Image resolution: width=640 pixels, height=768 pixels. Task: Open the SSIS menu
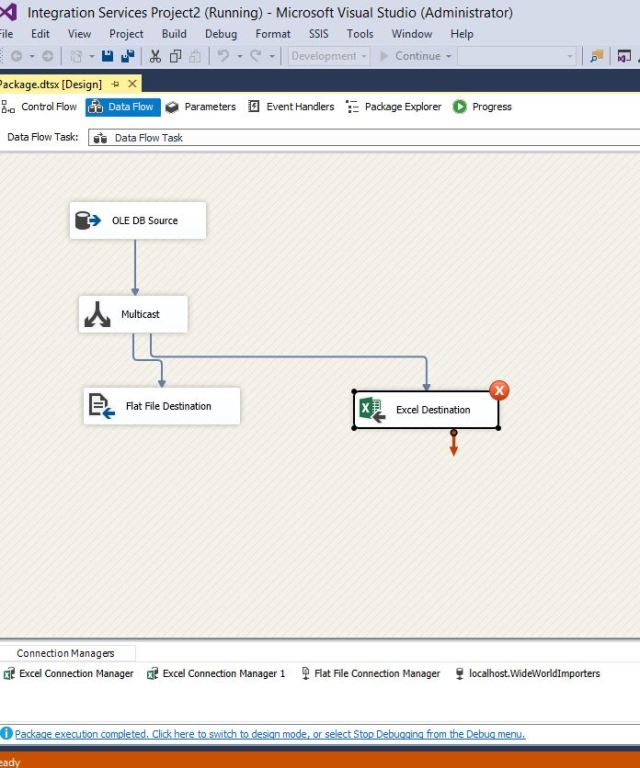(318, 33)
